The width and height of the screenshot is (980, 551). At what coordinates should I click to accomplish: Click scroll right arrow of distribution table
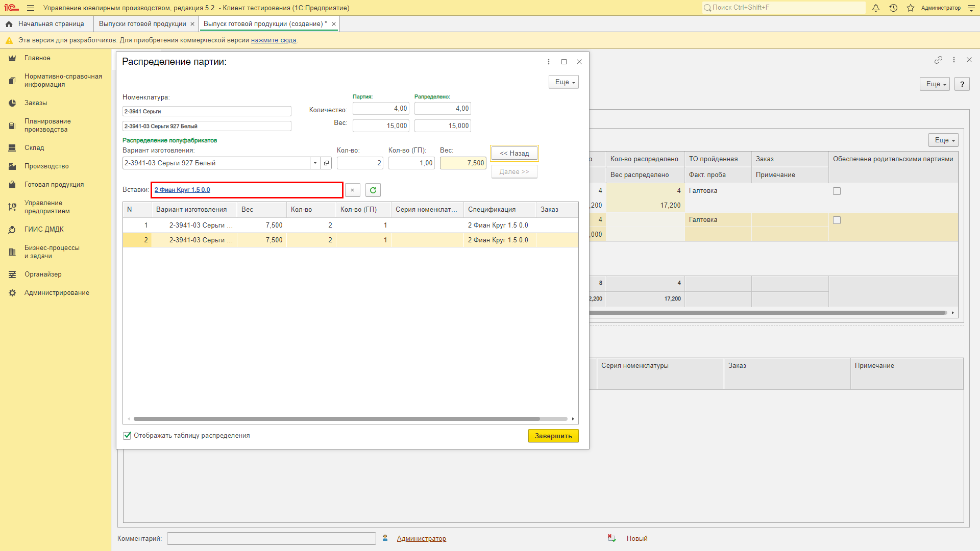pos(573,419)
